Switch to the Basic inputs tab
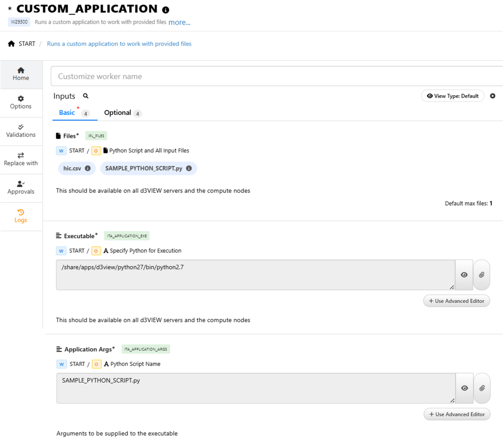The image size is (504, 443). (x=67, y=113)
